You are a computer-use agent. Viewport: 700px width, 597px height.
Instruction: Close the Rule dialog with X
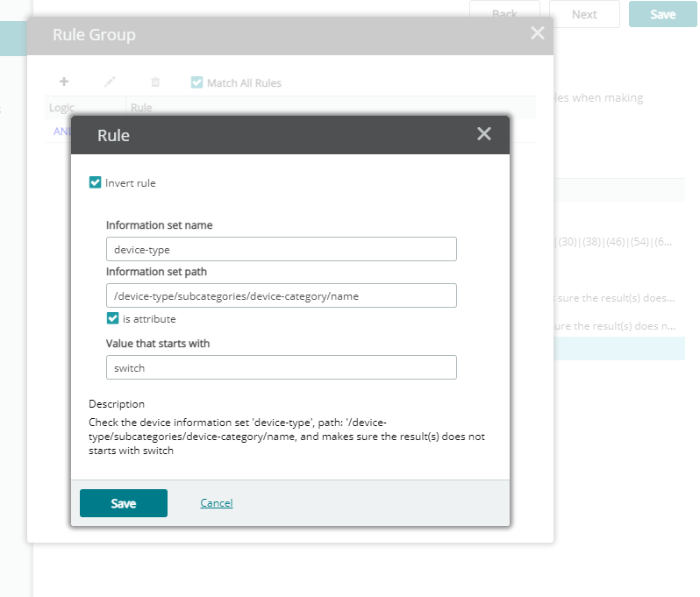click(484, 134)
